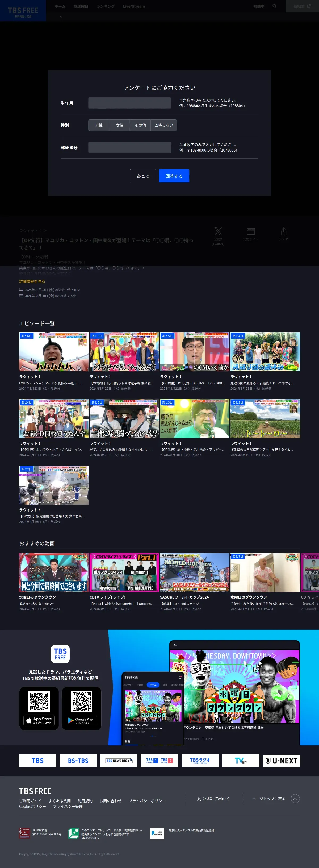Open episode thumbnail だてさくの夏休み in沖縄

[124, 418]
